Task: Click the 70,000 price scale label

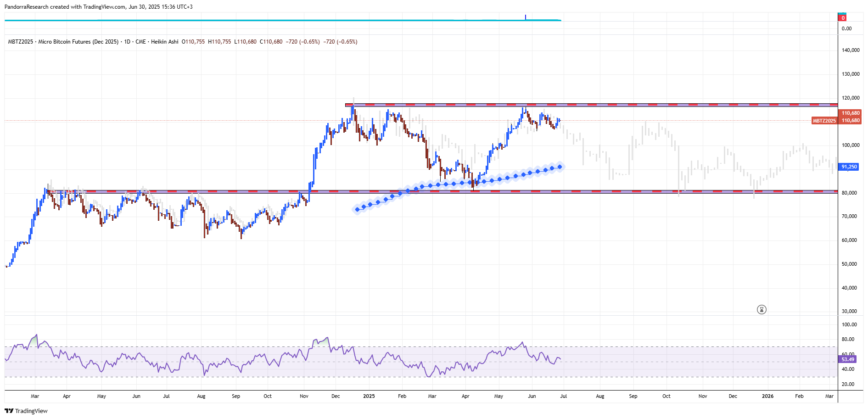Action: pos(849,216)
